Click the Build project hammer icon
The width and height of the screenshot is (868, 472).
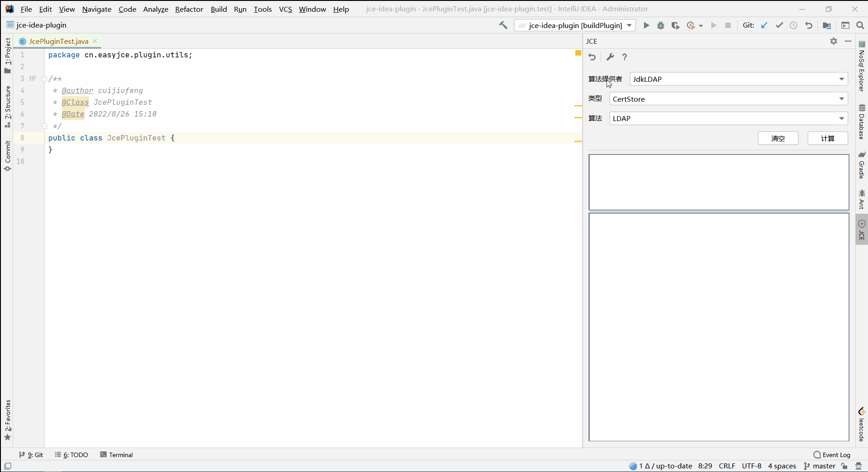point(503,25)
